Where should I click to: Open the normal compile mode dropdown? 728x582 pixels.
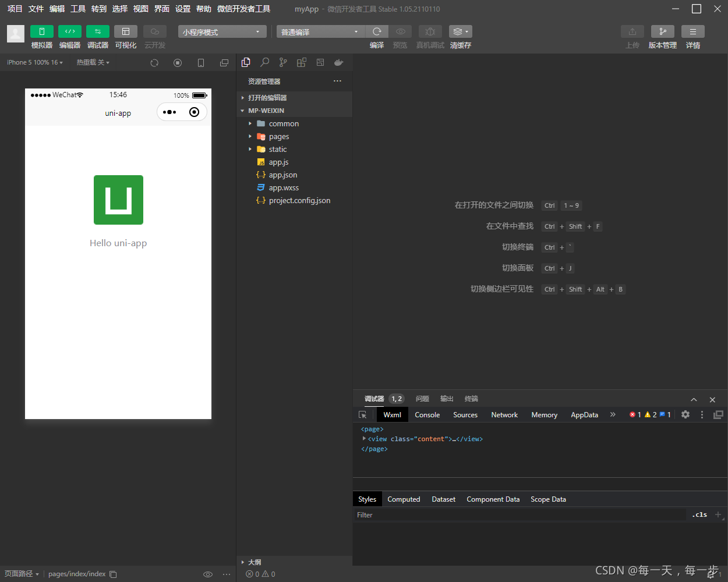pyautogui.click(x=320, y=31)
